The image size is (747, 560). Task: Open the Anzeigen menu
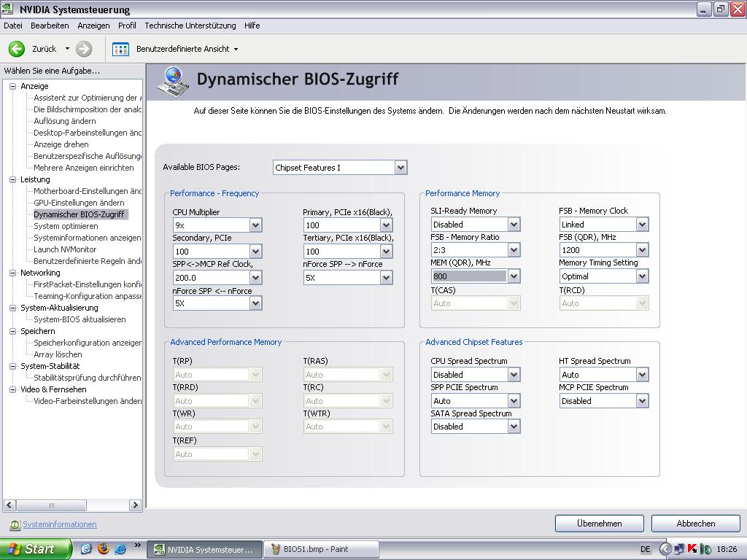point(93,26)
